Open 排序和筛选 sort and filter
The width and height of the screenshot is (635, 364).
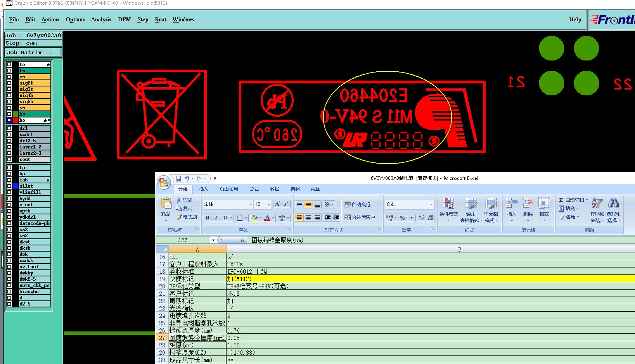point(597,210)
